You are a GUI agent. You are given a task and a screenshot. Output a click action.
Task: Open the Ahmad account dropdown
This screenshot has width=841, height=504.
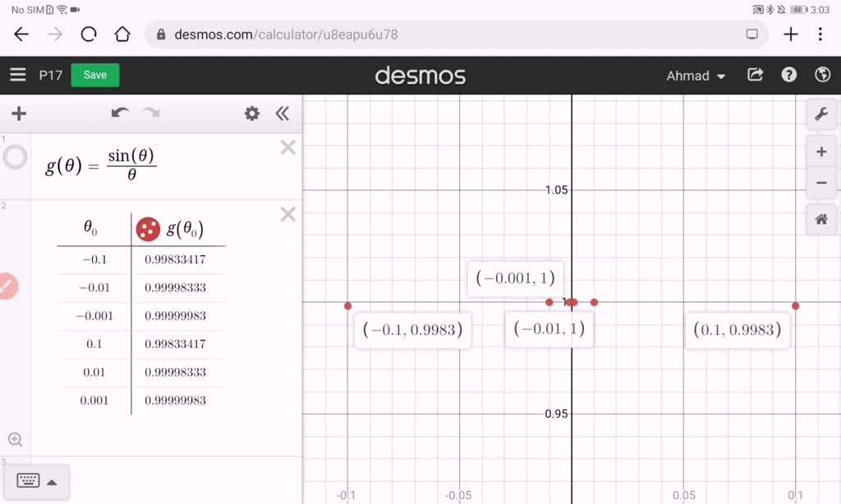696,76
